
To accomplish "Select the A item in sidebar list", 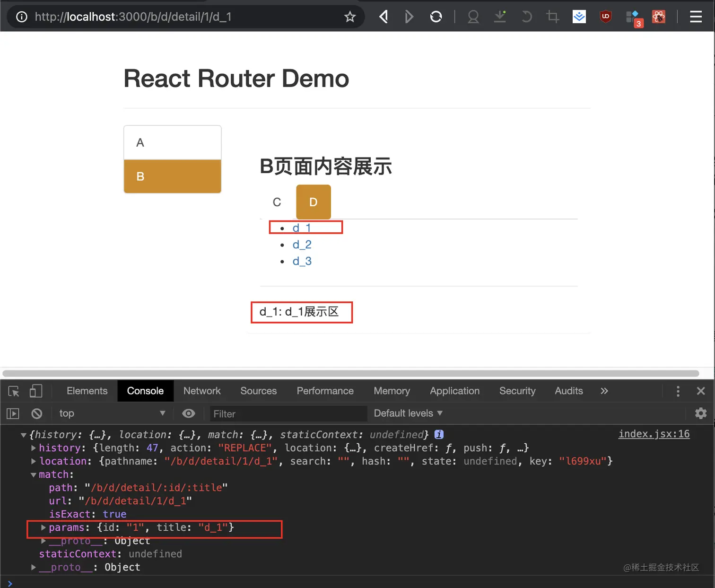I will tap(173, 143).
